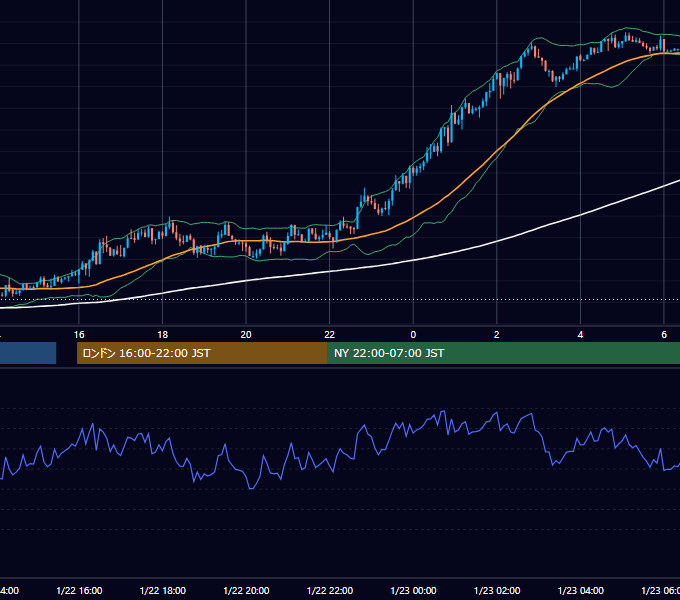Image resolution: width=680 pixels, height=600 pixels.
Task: Select the NY 22:00-07:00 JST session bar
Action: (x=503, y=353)
